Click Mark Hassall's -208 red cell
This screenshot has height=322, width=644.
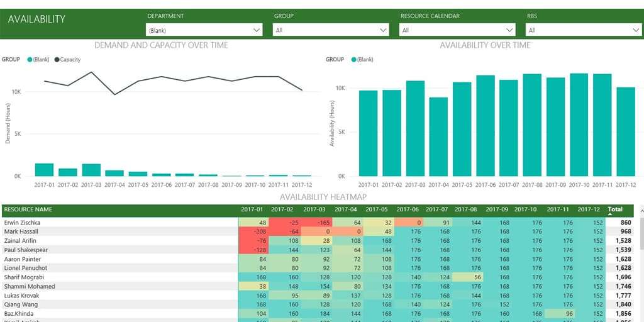click(253, 231)
